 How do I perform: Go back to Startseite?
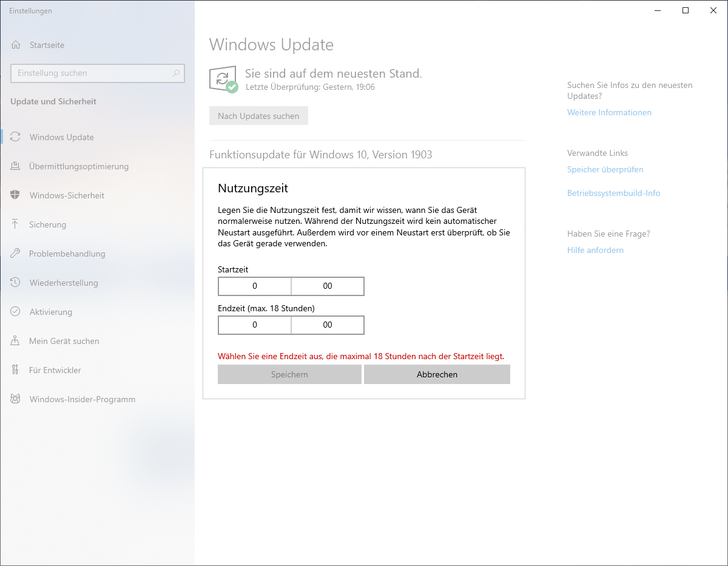97,45
